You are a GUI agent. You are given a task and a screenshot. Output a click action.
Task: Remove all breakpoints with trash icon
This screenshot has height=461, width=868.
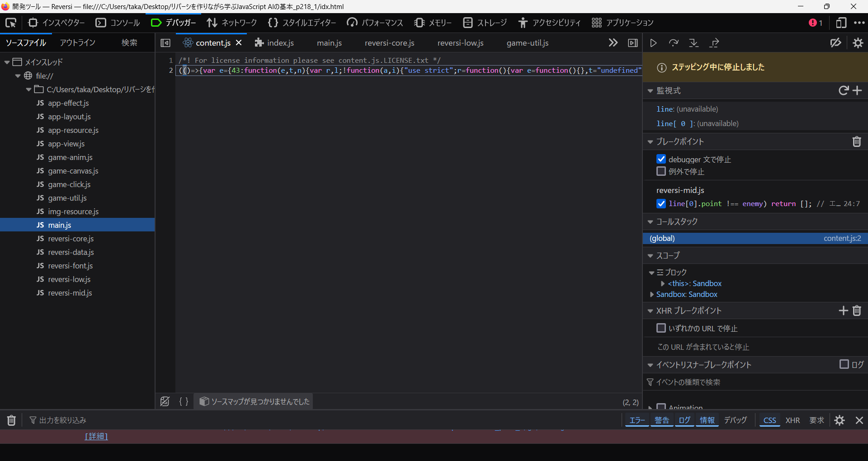pos(856,142)
